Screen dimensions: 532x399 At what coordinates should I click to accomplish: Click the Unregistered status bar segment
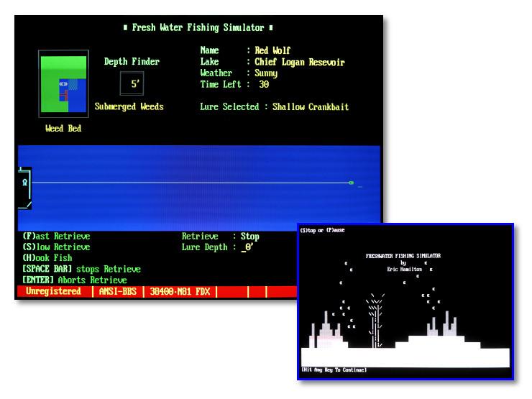point(54,291)
